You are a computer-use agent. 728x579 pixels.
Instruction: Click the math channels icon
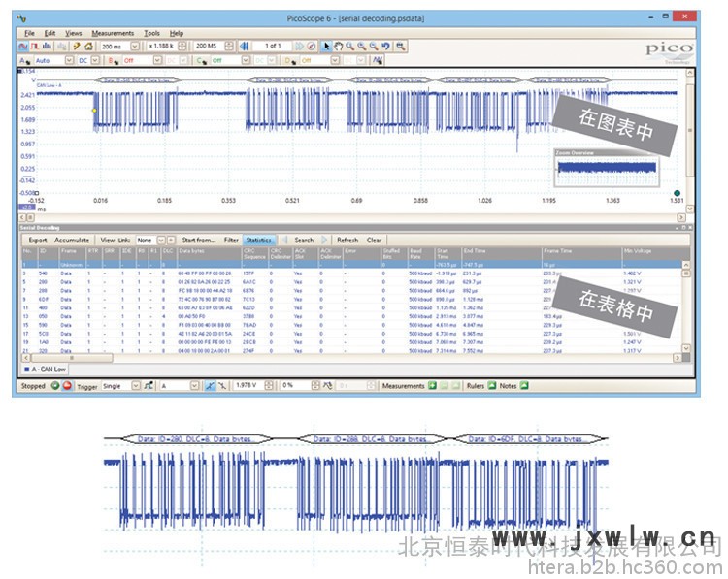[x=378, y=61]
